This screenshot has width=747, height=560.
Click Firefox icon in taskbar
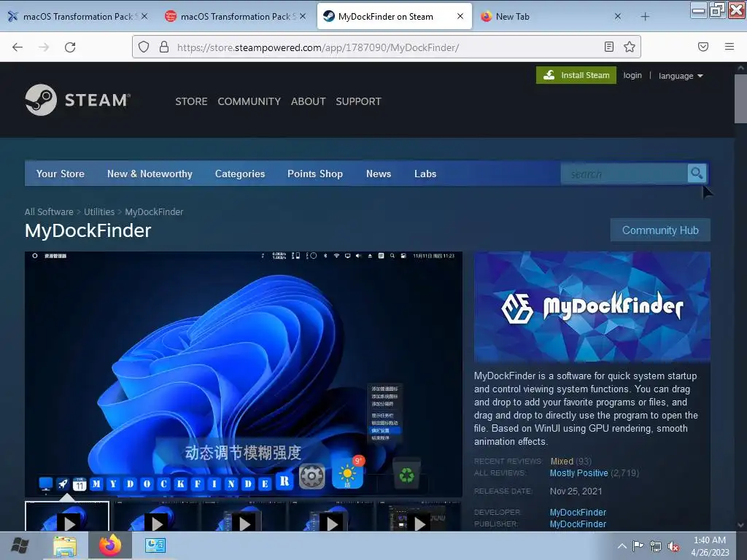(x=110, y=545)
